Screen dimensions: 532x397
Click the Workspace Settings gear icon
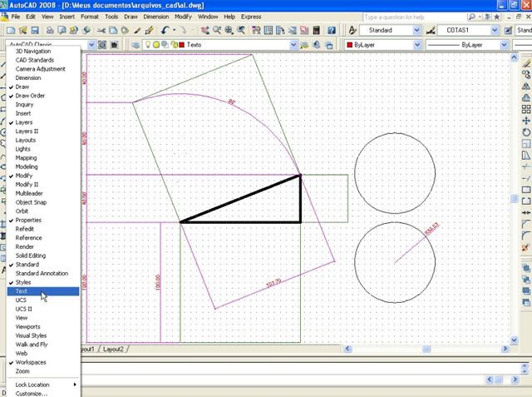coord(102,44)
